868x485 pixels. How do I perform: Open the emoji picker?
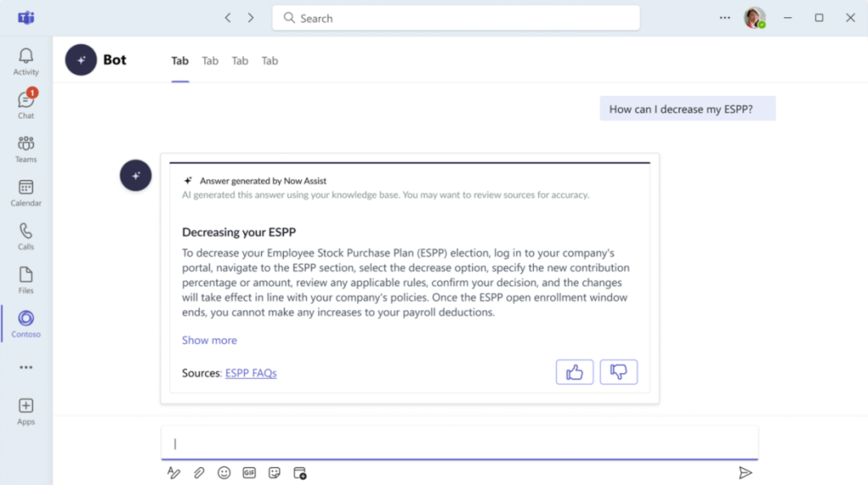pos(224,472)
